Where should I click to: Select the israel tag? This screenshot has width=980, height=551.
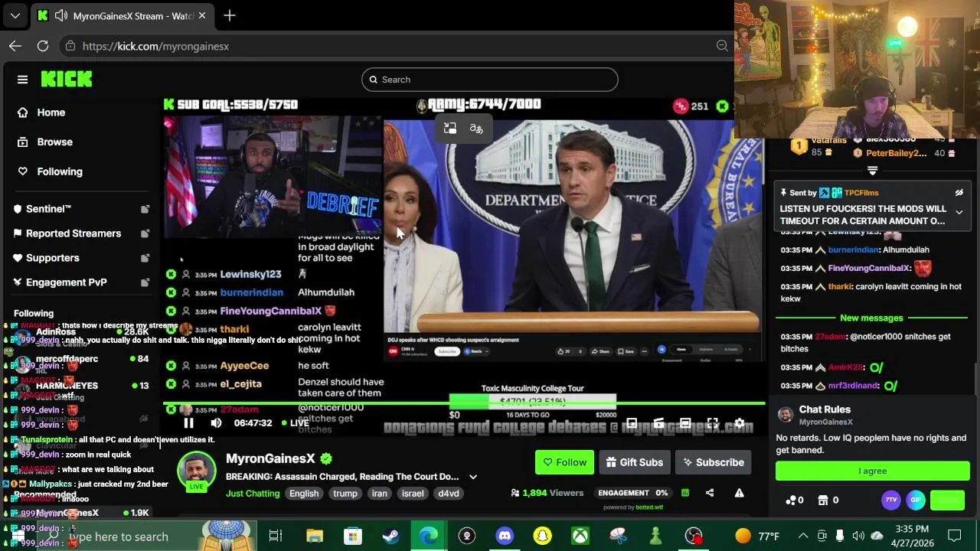pyautogui.click(x=413, y=494)
